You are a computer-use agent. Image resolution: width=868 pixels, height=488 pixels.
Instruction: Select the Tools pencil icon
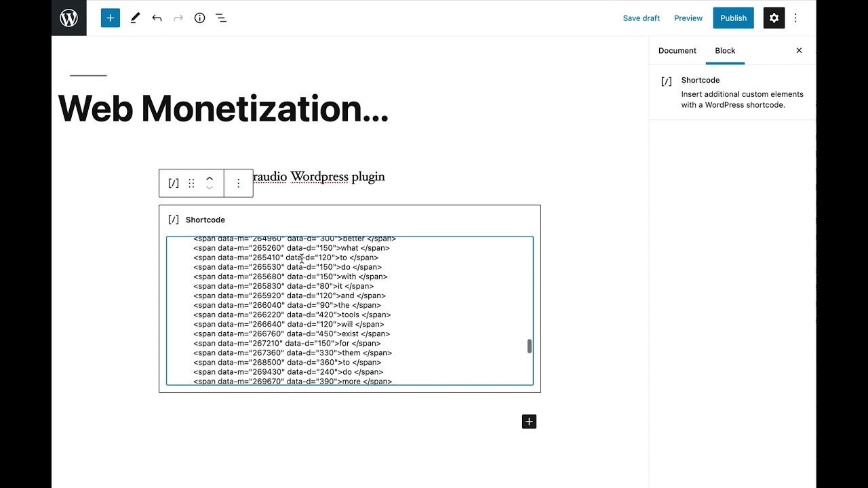135,18
